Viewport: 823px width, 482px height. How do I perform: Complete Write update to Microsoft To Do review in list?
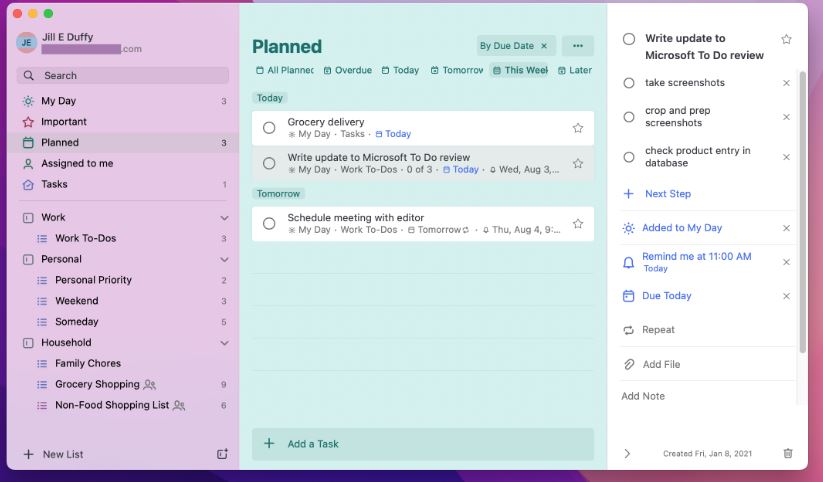click(269, 163)
